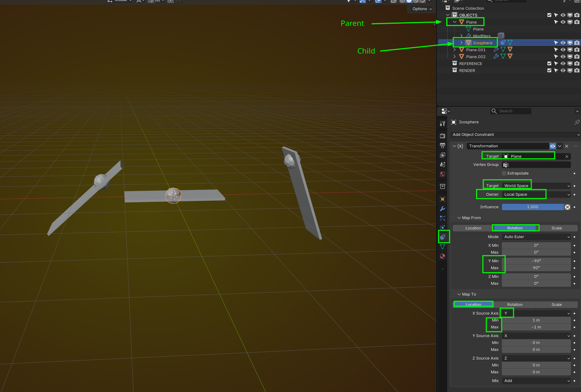The height and width of the screenshot is (392, 581).
Task: Click the Influence slider
Action: 533,207
